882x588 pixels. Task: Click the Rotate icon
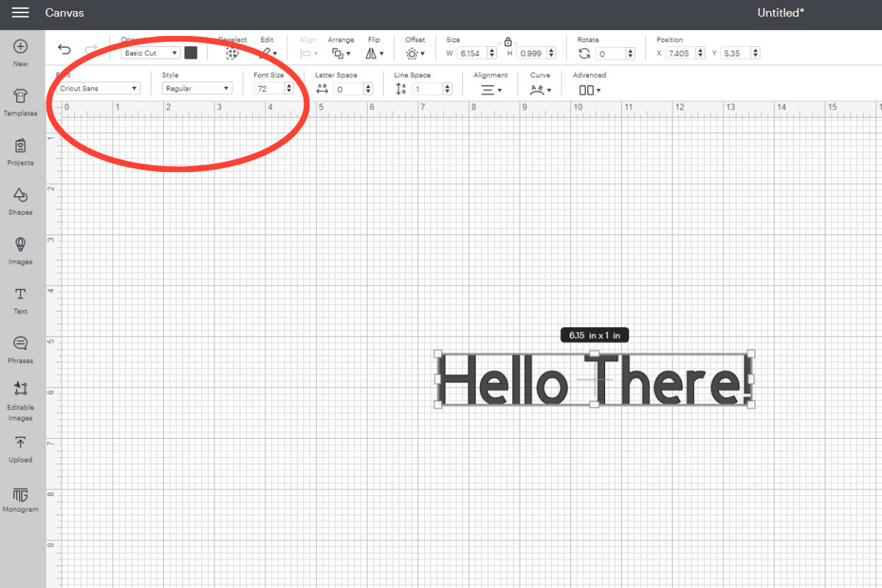coord(584,53)
